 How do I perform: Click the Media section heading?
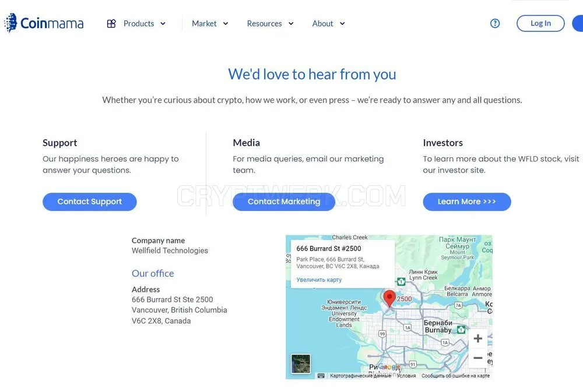click(247, 143)
